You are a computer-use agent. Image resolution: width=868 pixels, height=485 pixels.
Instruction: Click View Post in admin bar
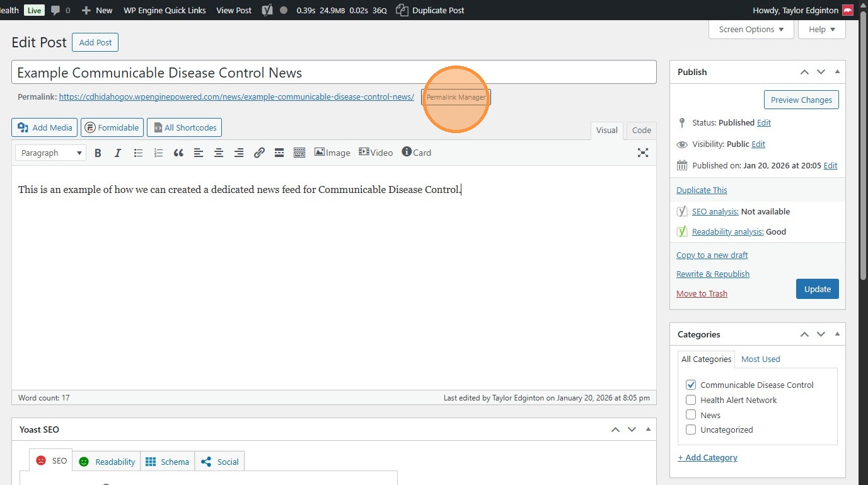pos(234,10)
